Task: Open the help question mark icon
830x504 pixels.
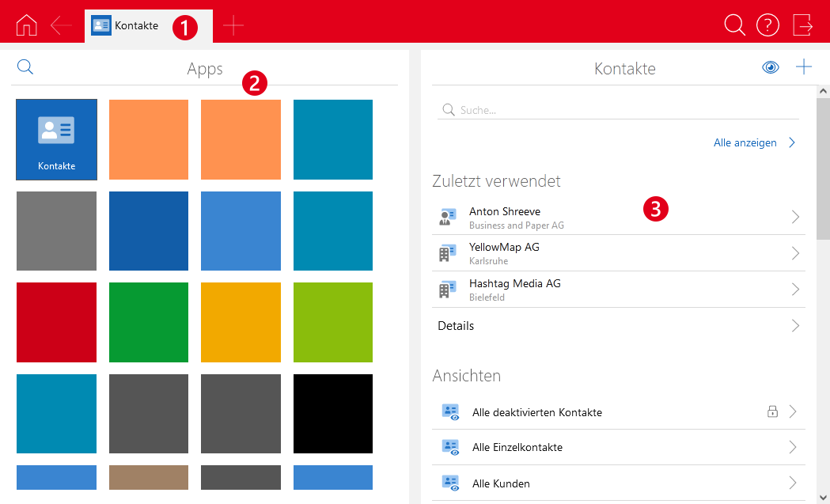Action: pos(767,25)
